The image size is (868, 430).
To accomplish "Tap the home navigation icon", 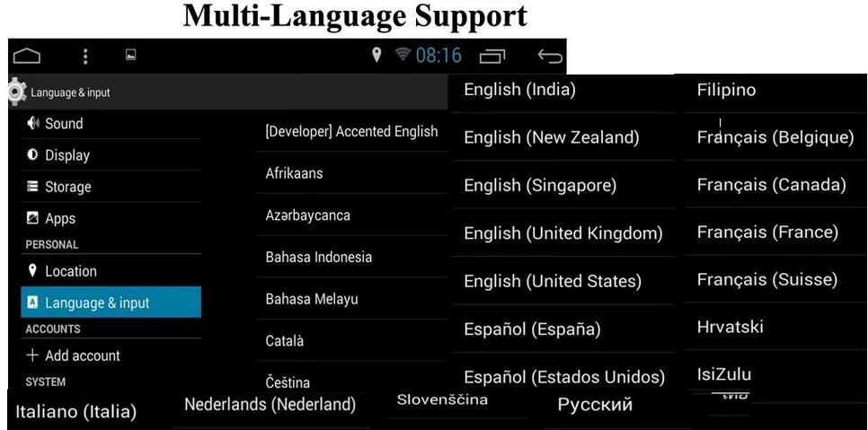I will [x=27, y=56].
